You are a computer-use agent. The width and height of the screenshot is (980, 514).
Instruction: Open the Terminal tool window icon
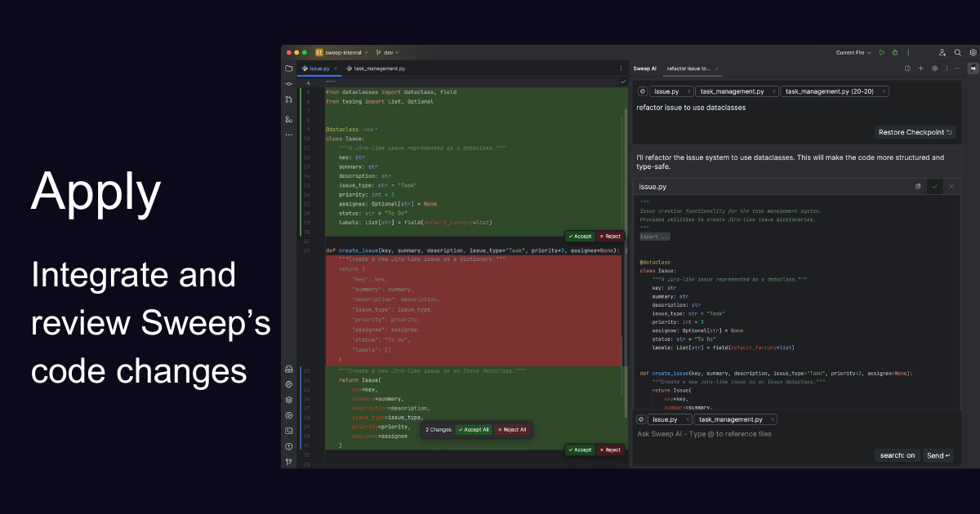coord(289,431)
